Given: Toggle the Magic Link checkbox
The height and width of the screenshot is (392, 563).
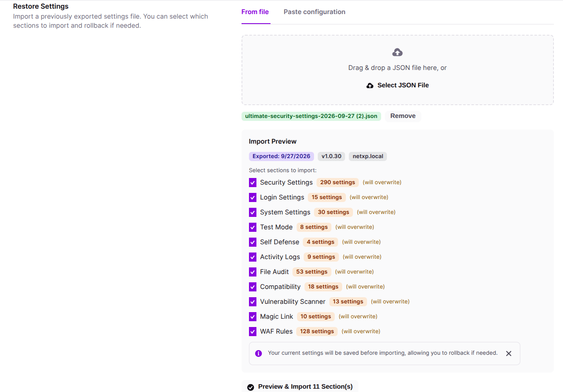Looking at the screenshot, I should (x=253, y=317).
